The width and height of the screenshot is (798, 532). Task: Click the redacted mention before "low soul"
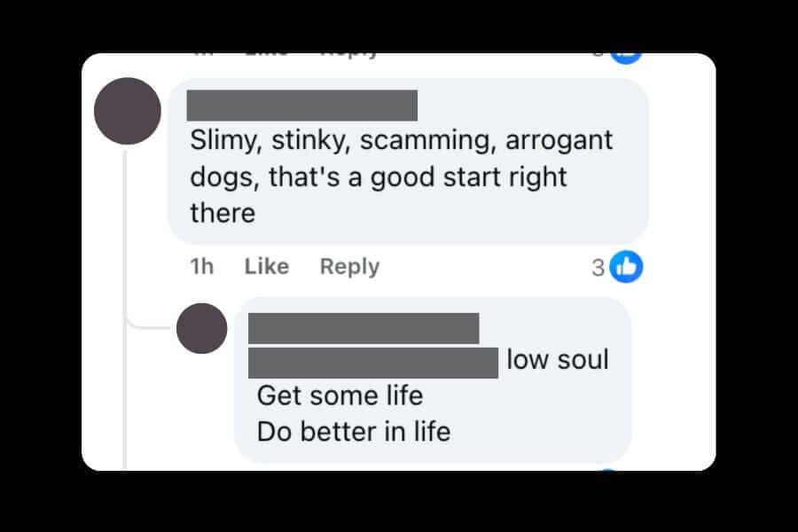click(x=373, y=363)
